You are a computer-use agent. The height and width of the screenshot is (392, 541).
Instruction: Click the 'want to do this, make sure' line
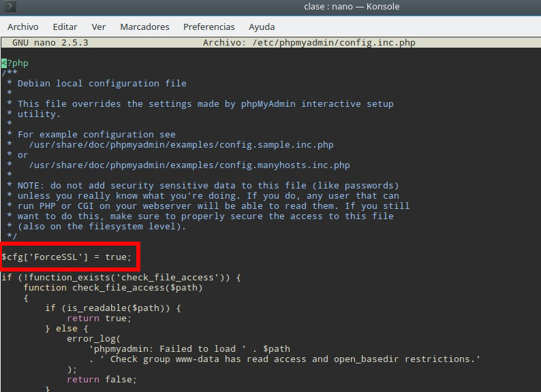coord(200,216)
